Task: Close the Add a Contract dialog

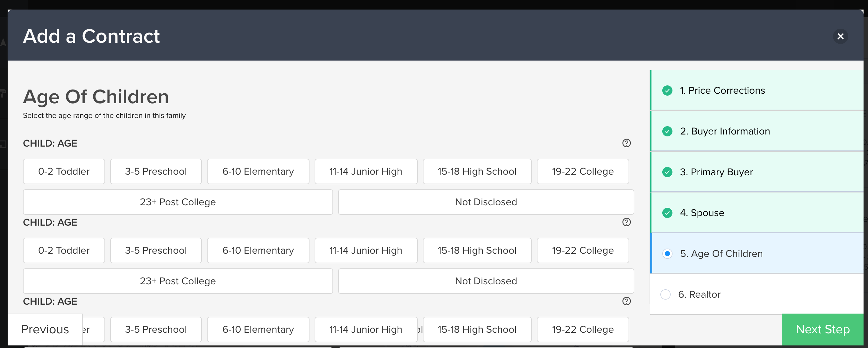Action: (840, 36)
